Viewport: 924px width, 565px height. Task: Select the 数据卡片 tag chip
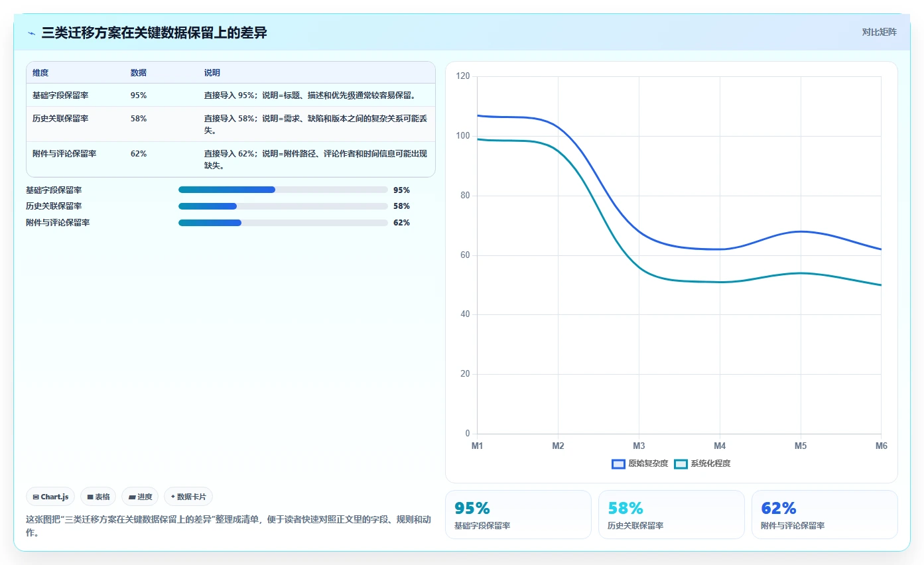click(188, 497)
